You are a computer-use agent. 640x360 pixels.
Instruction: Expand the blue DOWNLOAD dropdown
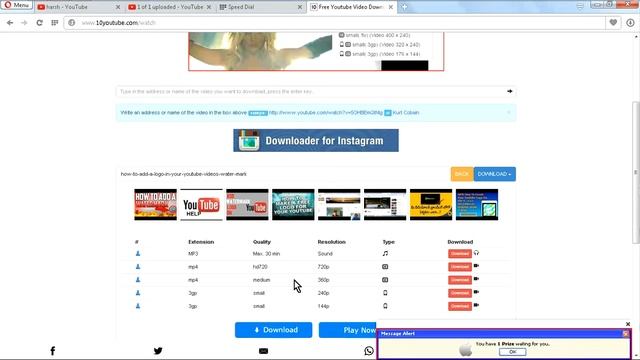(494, 174)
